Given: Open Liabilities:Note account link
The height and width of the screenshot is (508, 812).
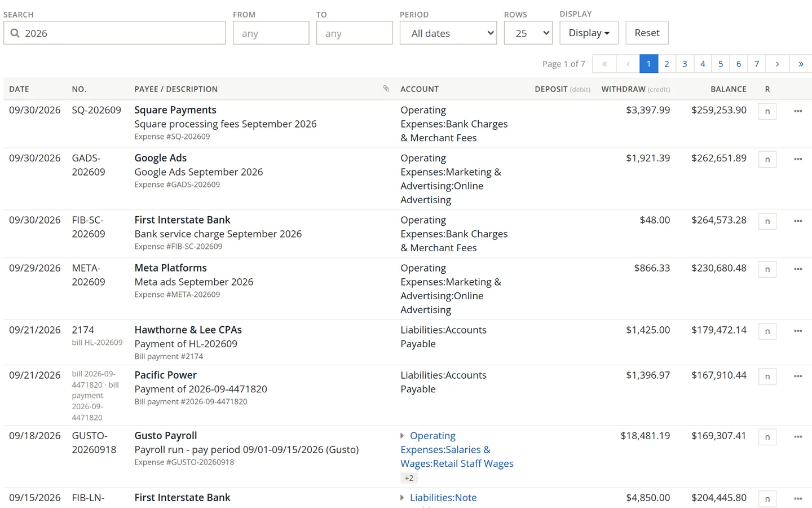Looking at the screenshot, I should 443,498.
